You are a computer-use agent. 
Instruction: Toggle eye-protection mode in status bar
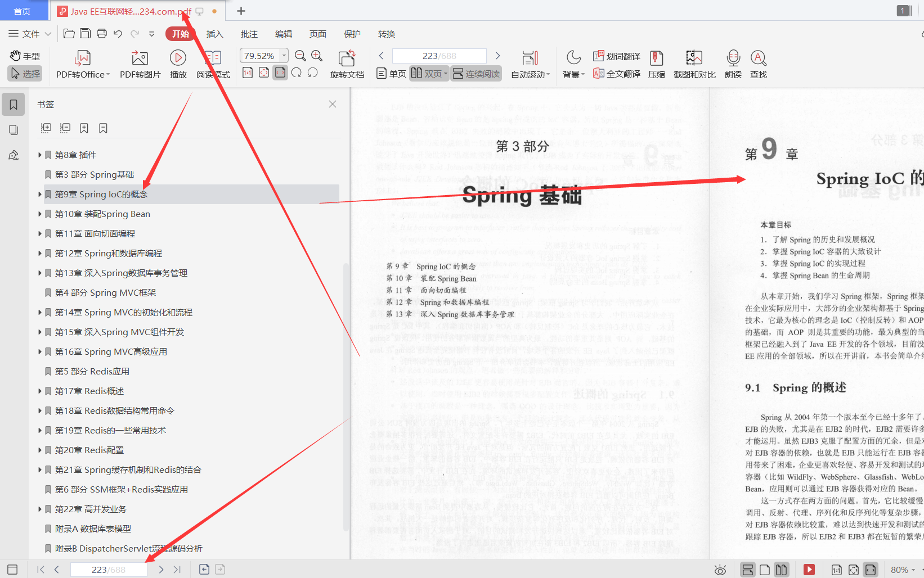point(720,570)
